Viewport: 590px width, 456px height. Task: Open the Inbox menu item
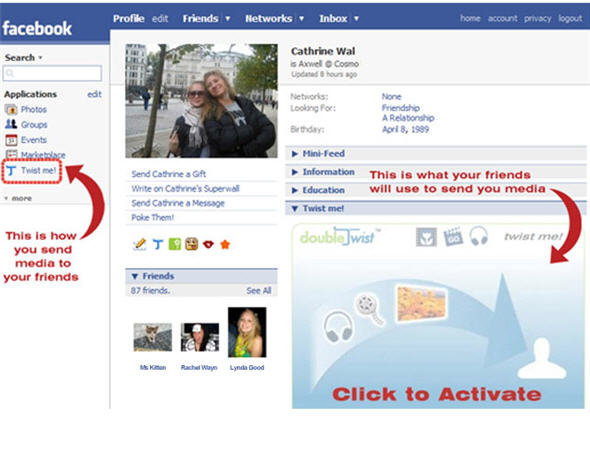click(x=333, y=18)
